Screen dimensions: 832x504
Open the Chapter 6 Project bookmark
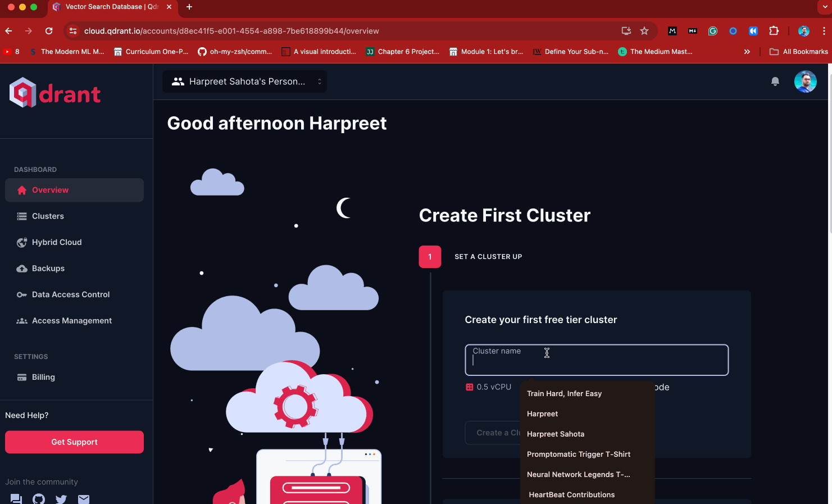tap(403, 52)
